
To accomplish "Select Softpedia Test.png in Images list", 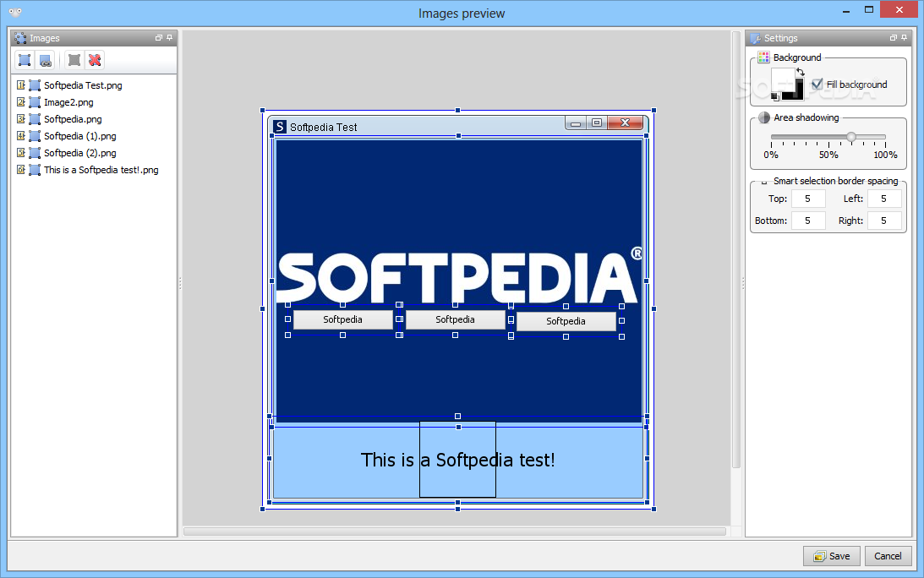I will point(83,85).
